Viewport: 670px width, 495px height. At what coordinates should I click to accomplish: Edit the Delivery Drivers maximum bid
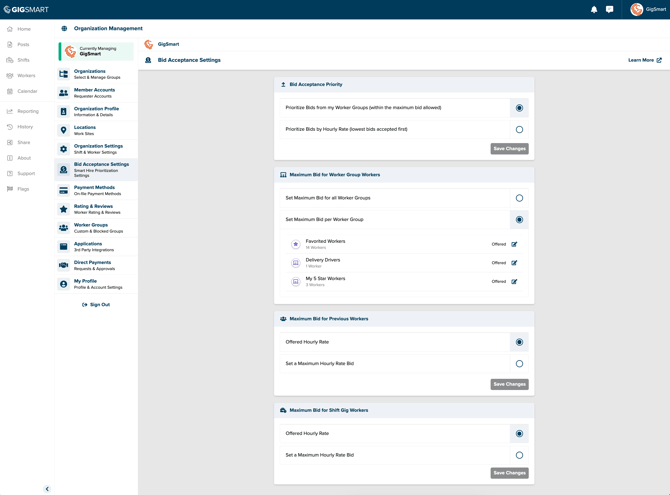coord(514,263)
